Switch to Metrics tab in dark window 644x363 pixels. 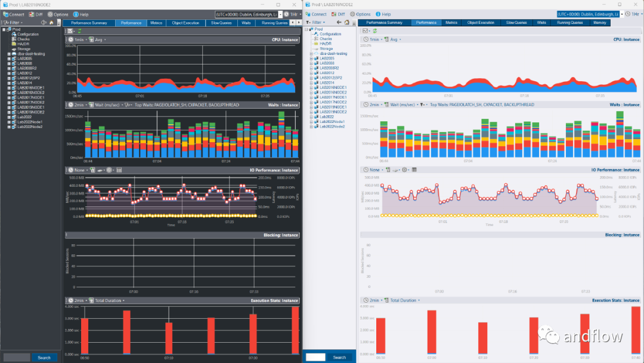[156, 23]
